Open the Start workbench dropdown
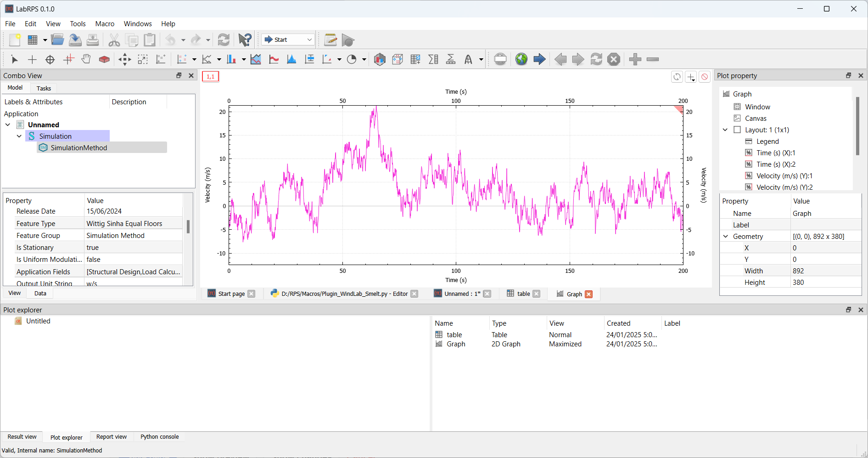Viewport: 868px width, 458px height. (288, 40)
